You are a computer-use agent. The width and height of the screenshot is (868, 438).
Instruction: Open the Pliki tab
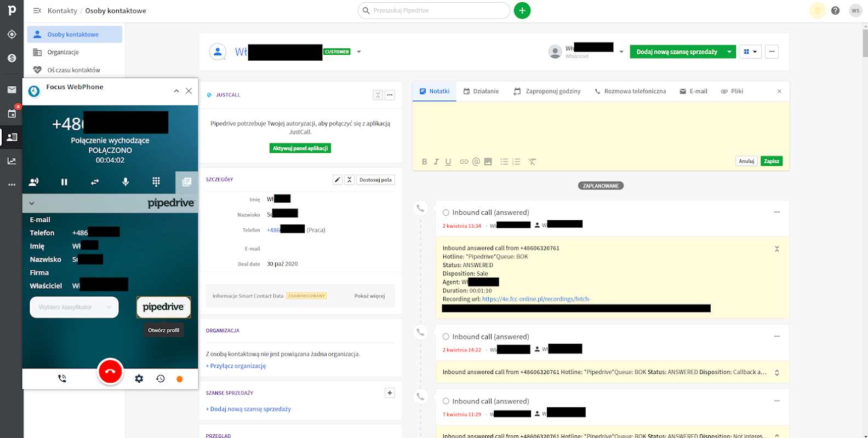point(732,91)
